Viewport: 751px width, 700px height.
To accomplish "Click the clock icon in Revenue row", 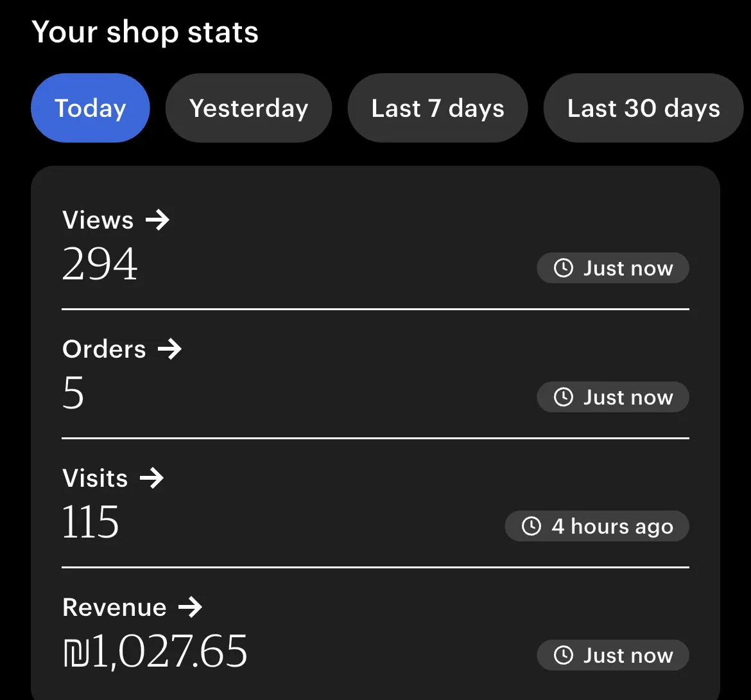I will (563, 656).
